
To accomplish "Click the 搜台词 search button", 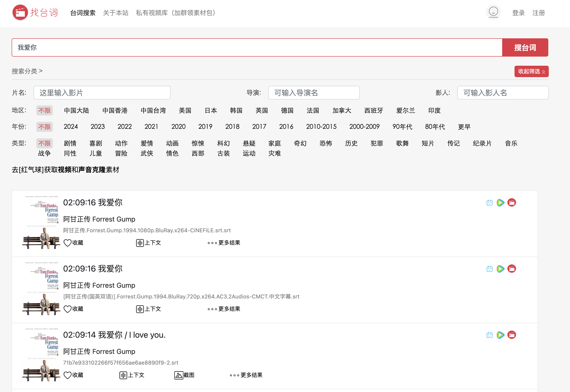I will tap(525, 47).
